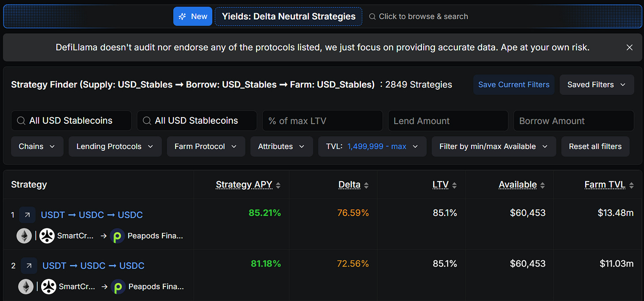Click Reset all filters button
The width and height of the screenshot is (644, 301).
tap(595, 146)
